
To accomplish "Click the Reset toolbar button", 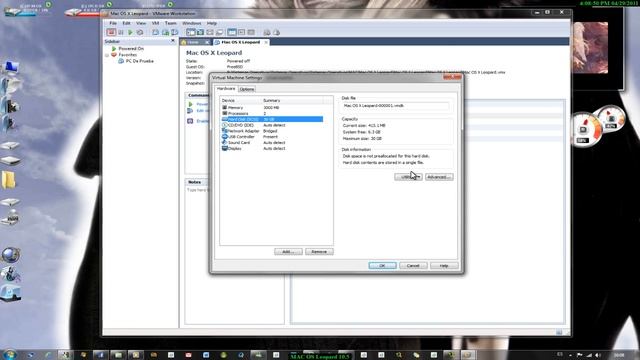I will (140, 32).
